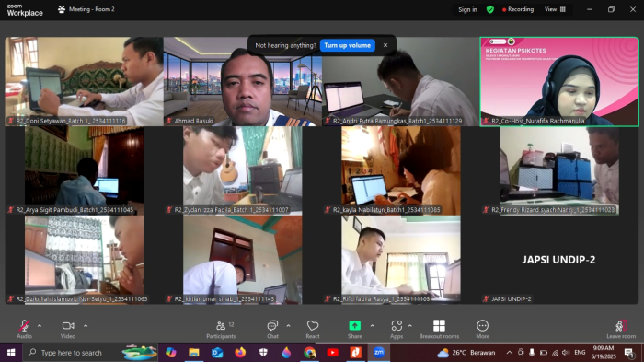Click Sign in at top bar
Image resolution: width=644 pixels, height=362 pixels.
(467, 9)
